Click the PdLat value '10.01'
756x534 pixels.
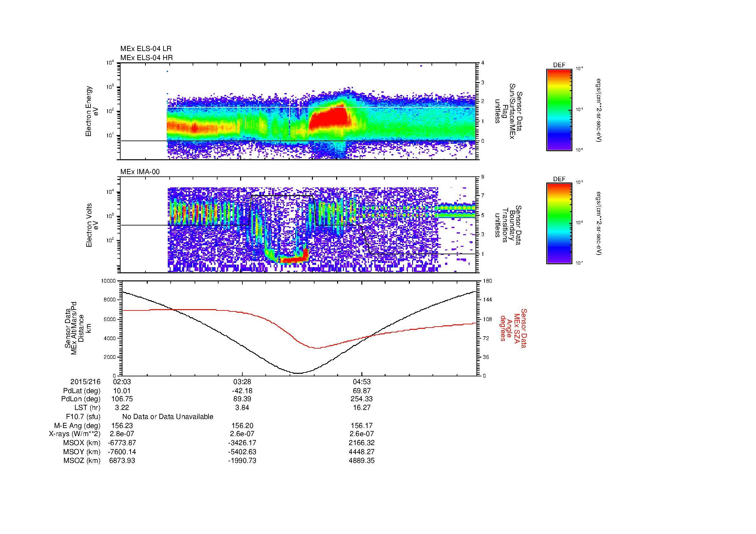[x=122, y=391]
